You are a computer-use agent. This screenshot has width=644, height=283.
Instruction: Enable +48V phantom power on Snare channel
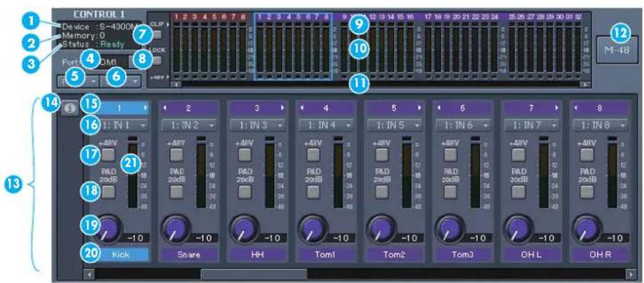coord(176,154)
